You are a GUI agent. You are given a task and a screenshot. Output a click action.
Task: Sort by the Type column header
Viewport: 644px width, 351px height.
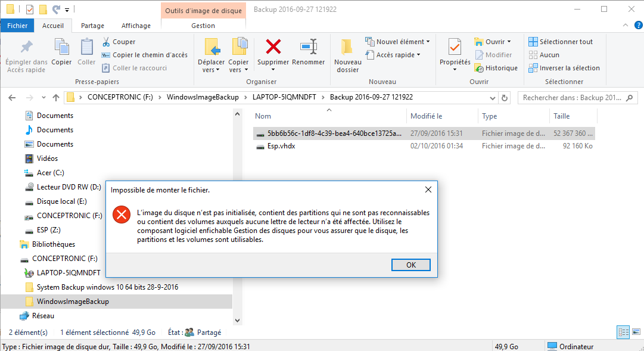pos(490,116)
